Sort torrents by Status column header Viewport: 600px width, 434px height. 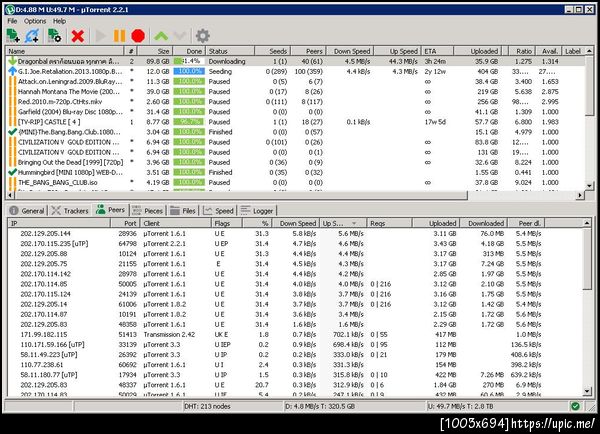(x=230, y=51)
